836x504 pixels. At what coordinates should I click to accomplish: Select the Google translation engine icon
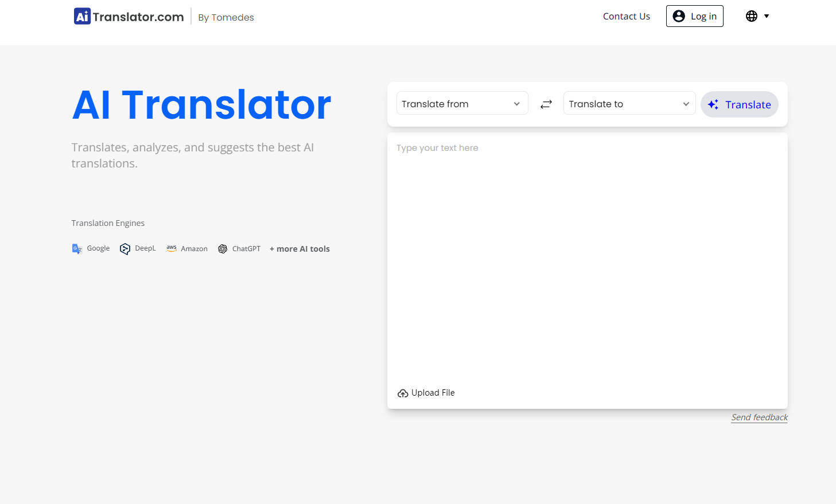click(x=77, y=248)
